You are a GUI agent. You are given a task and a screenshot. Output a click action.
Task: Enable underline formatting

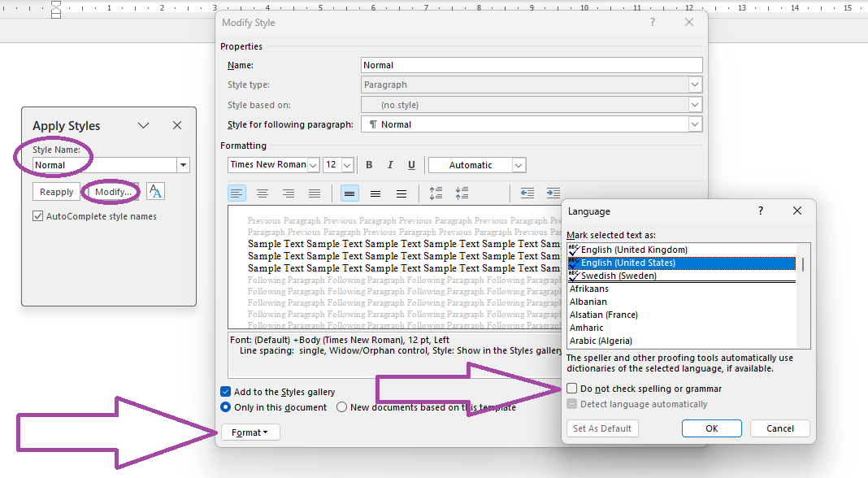tap(410, 164)
